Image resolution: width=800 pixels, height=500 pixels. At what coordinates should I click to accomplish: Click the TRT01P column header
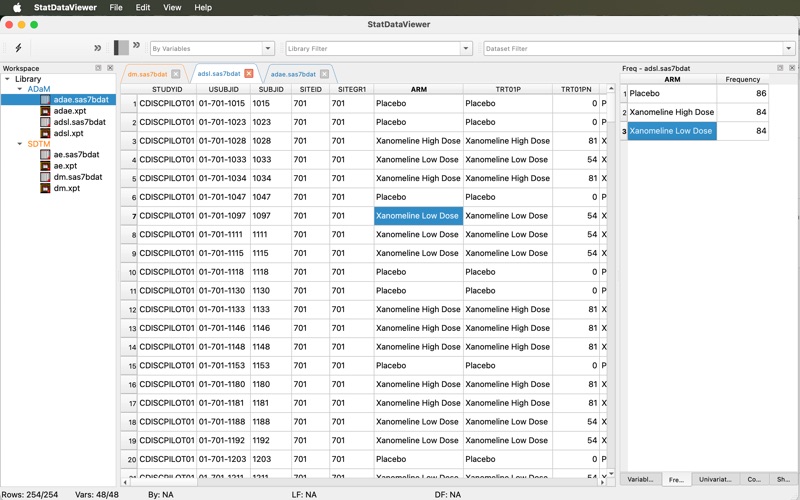(x=508, y=89)
